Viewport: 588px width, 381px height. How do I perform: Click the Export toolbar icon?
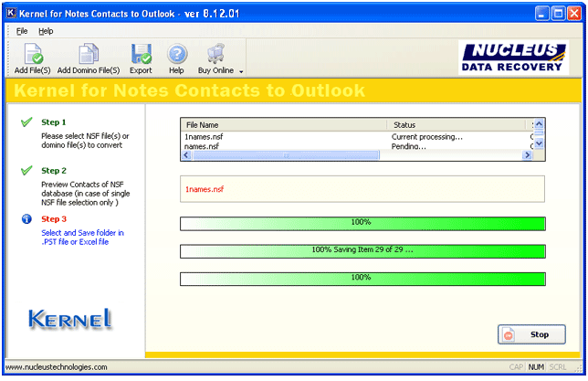(x=141, y=54)
